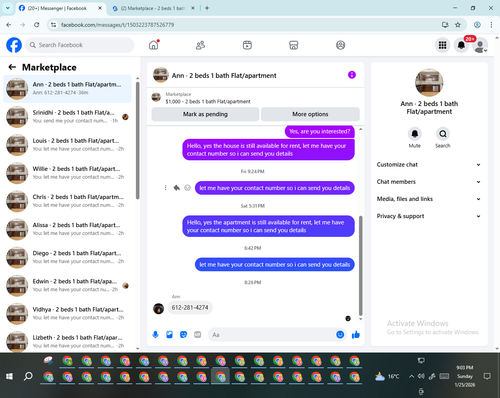Go to Home feed icon
This screenshot has width=500, height=398.
[154, 45]
